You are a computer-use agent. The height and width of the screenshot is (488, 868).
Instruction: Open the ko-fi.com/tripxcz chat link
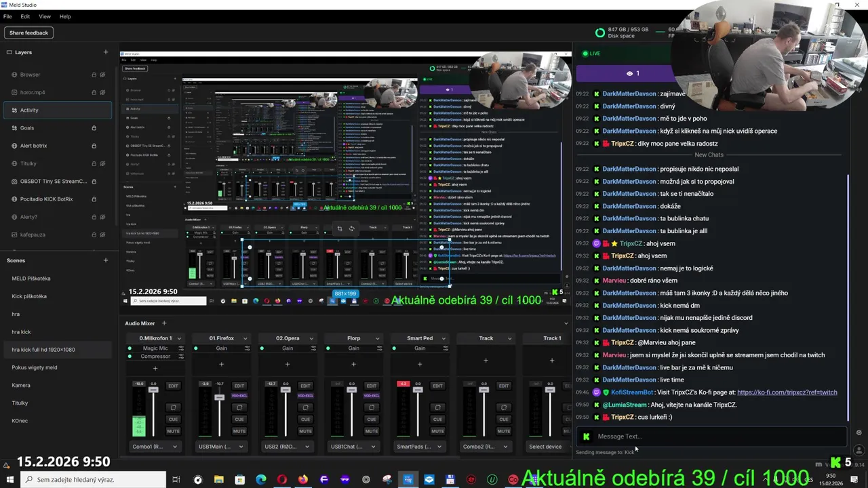787,392
